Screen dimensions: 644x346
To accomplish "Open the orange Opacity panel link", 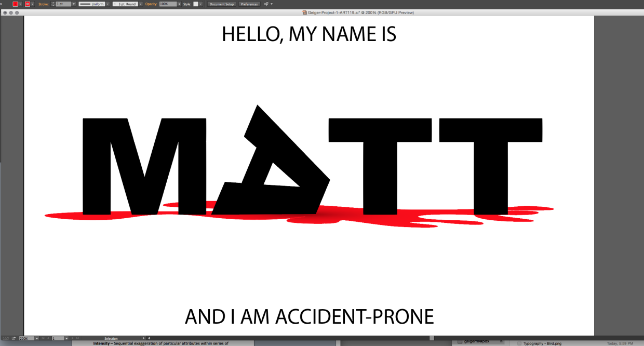I will click(x=151, y=4).
